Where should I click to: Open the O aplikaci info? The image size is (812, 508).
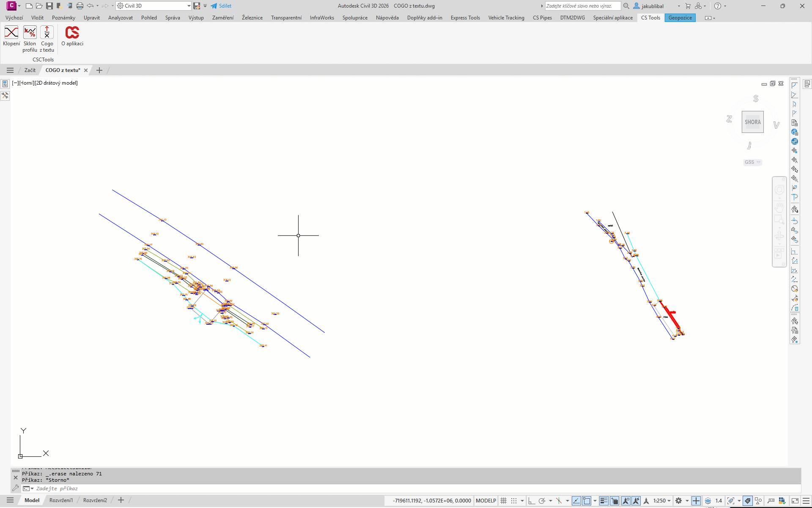click(x=72, y=33)
